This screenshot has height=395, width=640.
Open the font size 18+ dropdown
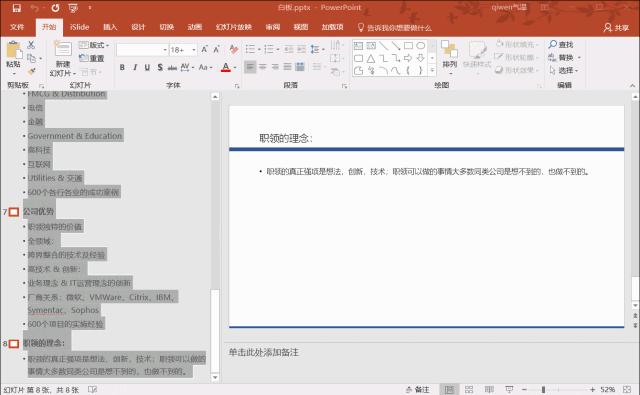pyautogui.click(x=194, y=50)
